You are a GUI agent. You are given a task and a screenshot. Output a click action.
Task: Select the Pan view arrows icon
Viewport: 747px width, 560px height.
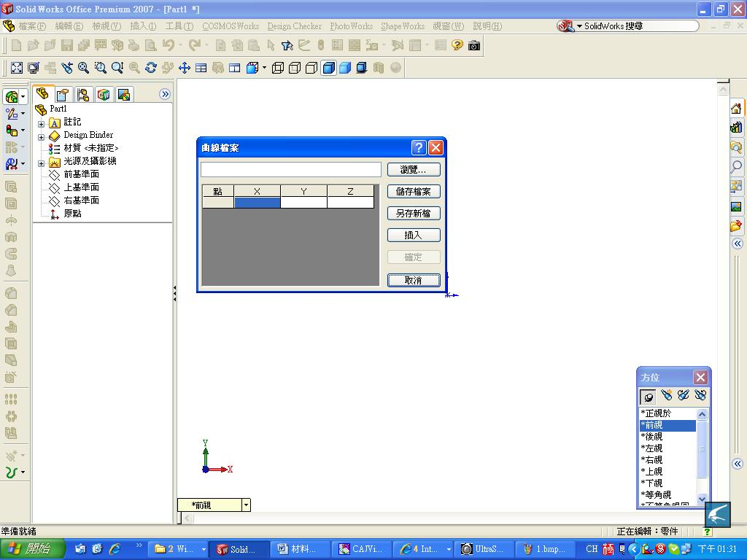[185, 68]
